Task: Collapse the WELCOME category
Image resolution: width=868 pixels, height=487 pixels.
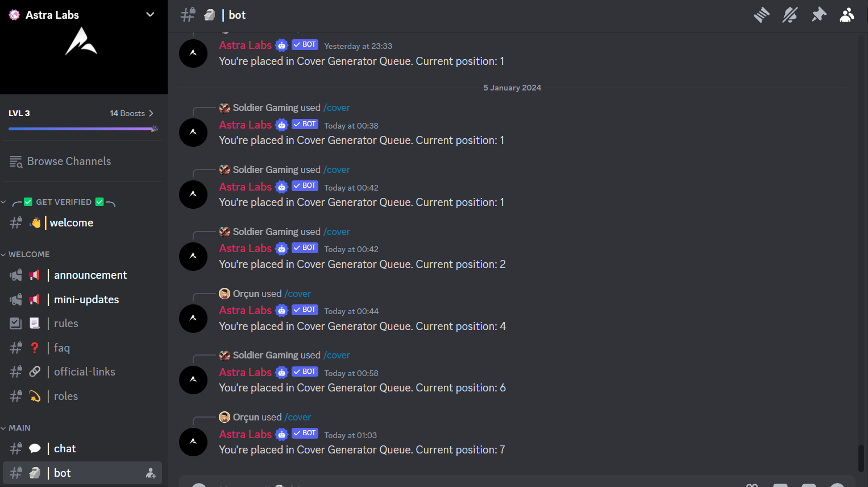Action: pos(26,254)
